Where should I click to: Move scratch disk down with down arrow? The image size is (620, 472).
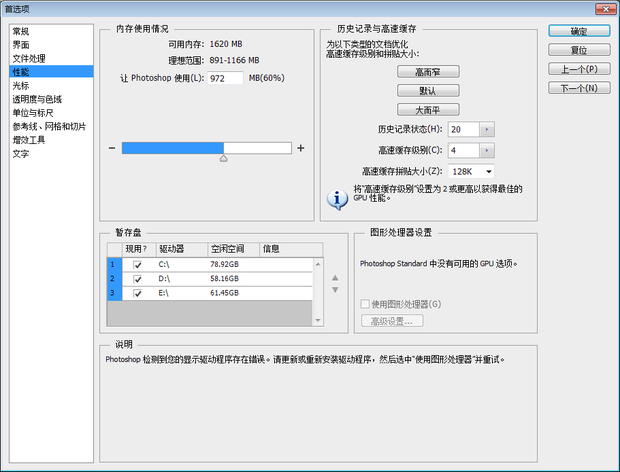(x=335, y=290)
